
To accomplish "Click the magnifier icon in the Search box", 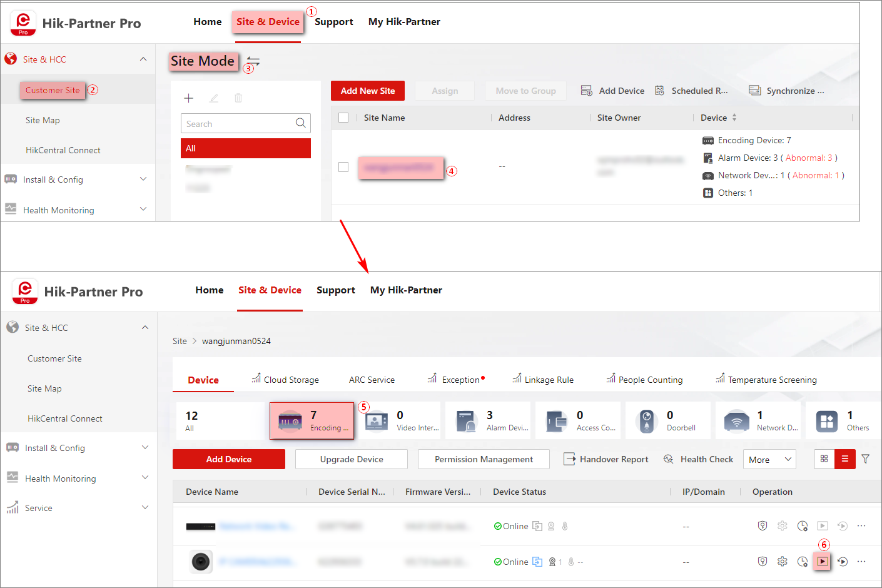I will tap(301, 123).
